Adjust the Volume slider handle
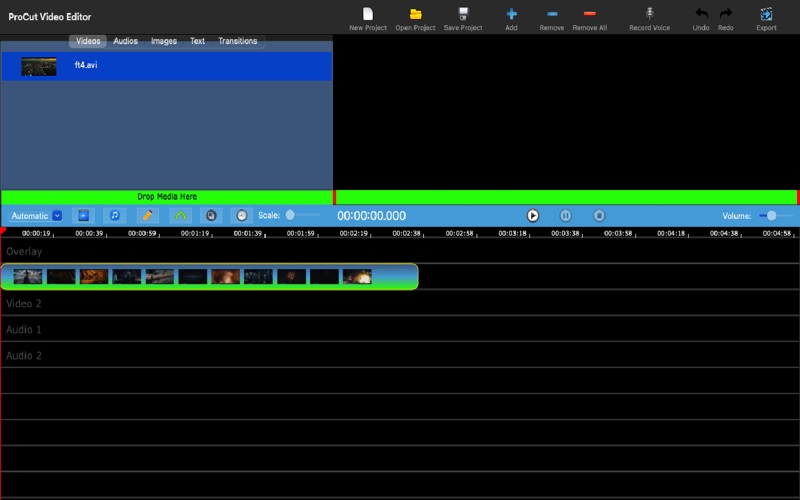Screen dimensions: 800x500 771,216
